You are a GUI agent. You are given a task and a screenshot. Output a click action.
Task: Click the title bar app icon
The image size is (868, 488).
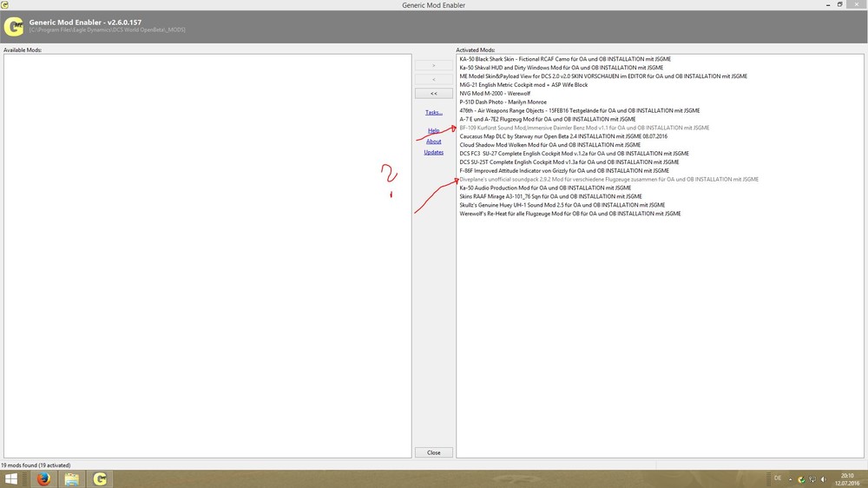click(4, 5)
